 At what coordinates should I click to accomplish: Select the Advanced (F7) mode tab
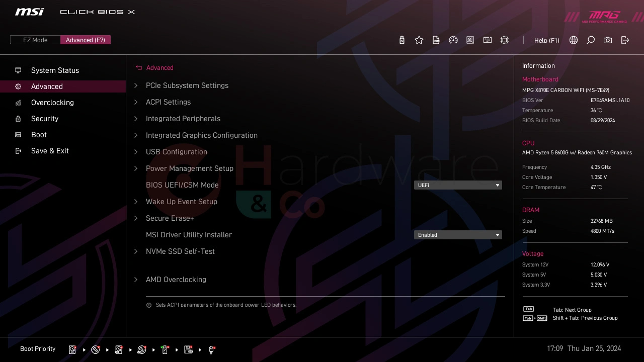point(86,40)
